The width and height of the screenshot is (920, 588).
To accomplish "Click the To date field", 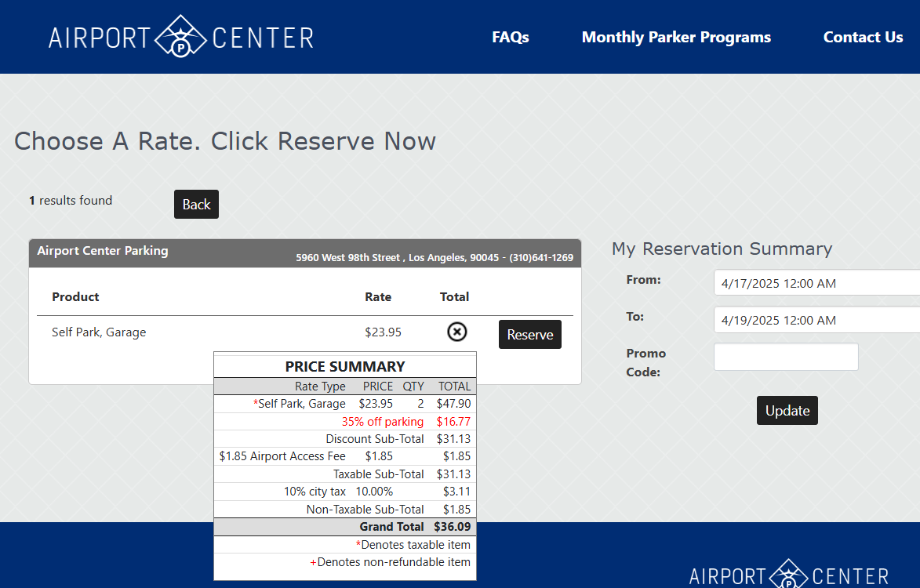I will (x=816, y=320).
